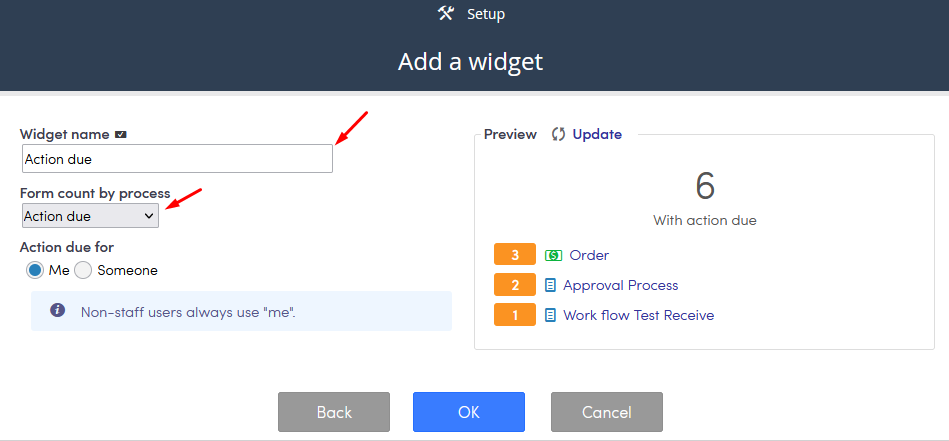Click the refresh arrows icon next to Update
949x441 pixels.
[x=559, y=134]
